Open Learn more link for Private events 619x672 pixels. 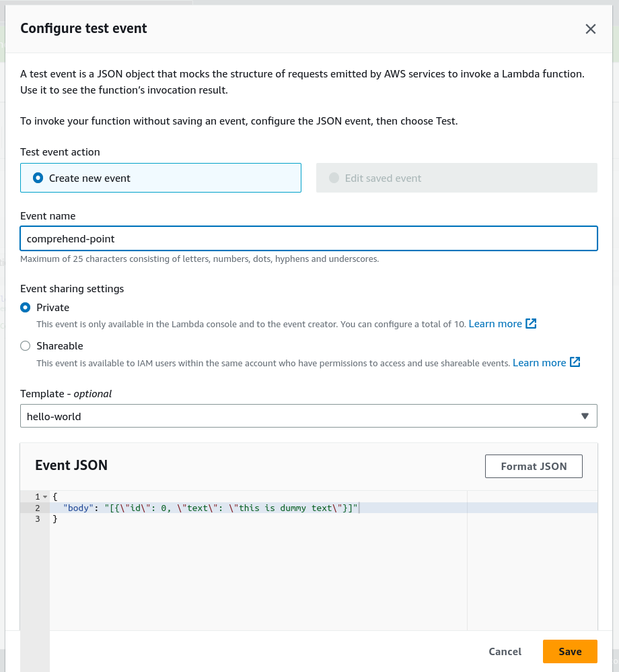tap(495, 324)
